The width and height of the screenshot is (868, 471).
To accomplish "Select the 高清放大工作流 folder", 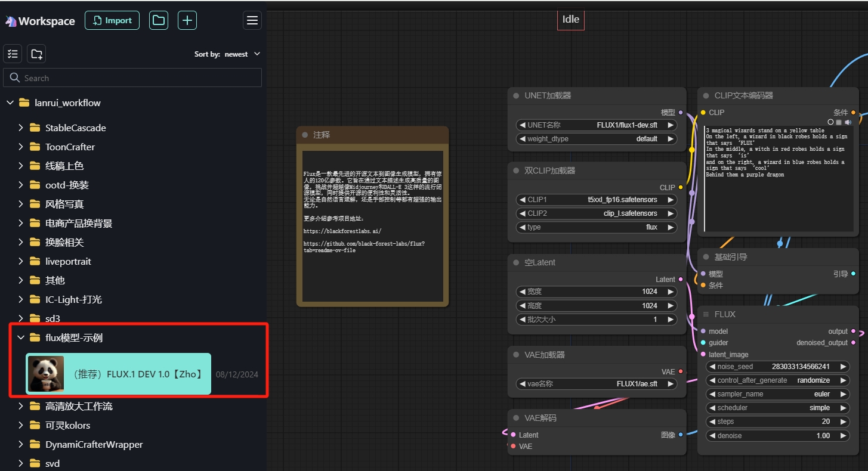I will pyautogui.click(x=79, y=406).
